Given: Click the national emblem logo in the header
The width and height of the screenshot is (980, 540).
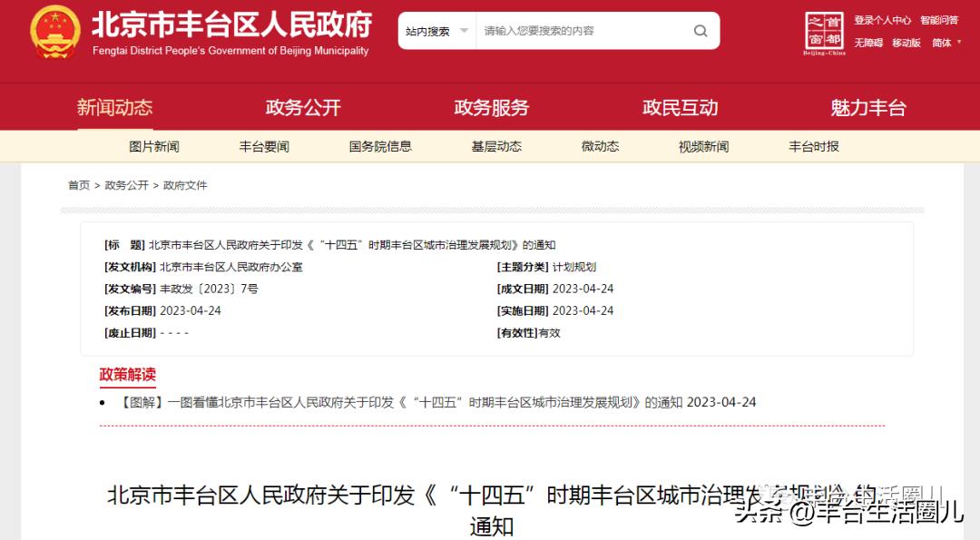Looking at the screenshot, I should 56,33.
